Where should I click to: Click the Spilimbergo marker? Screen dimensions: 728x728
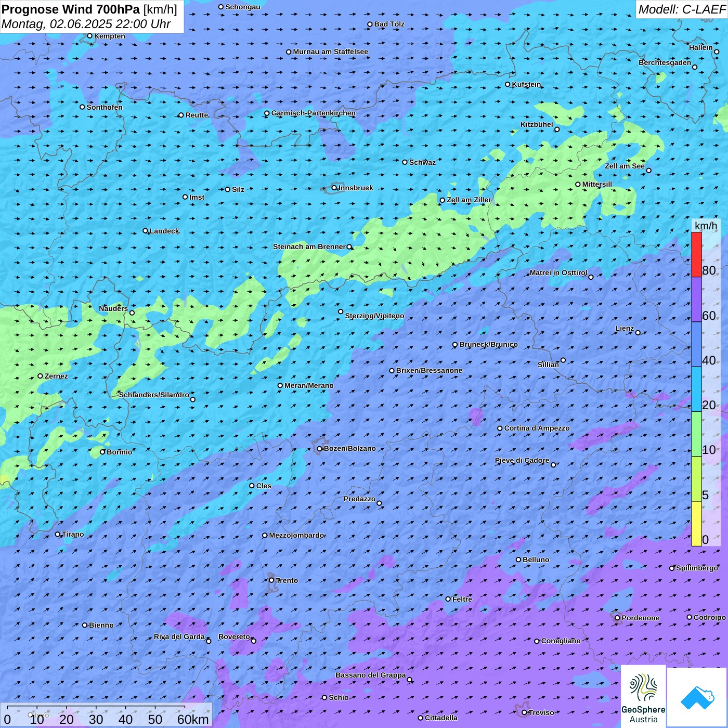tap(672, 568)
